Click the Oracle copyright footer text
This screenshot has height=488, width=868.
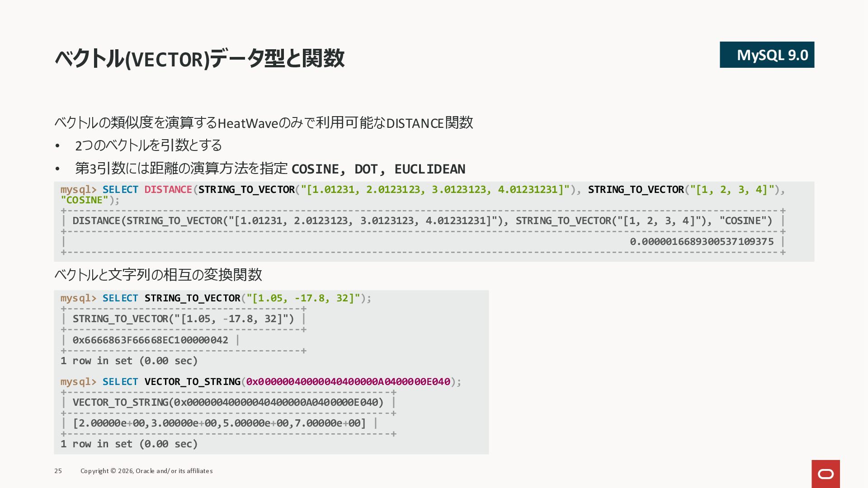click(x=146, y=471)
